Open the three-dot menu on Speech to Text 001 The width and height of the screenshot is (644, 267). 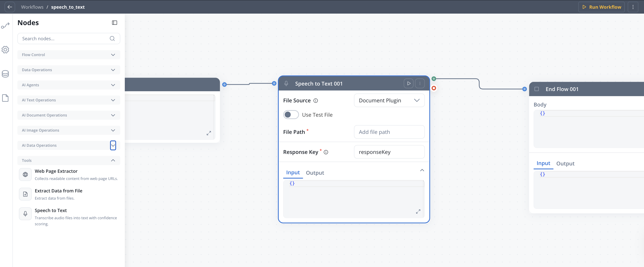(420, 83)
